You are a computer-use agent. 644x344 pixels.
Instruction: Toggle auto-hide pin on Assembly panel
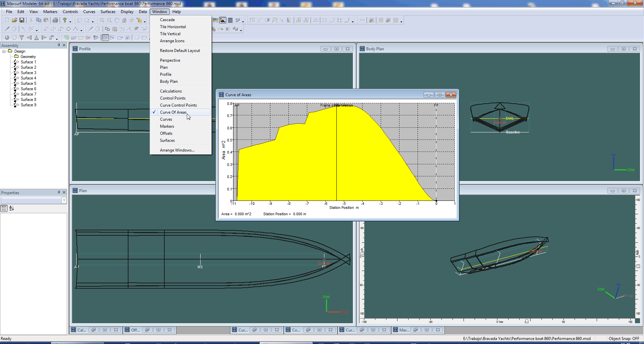59,45
